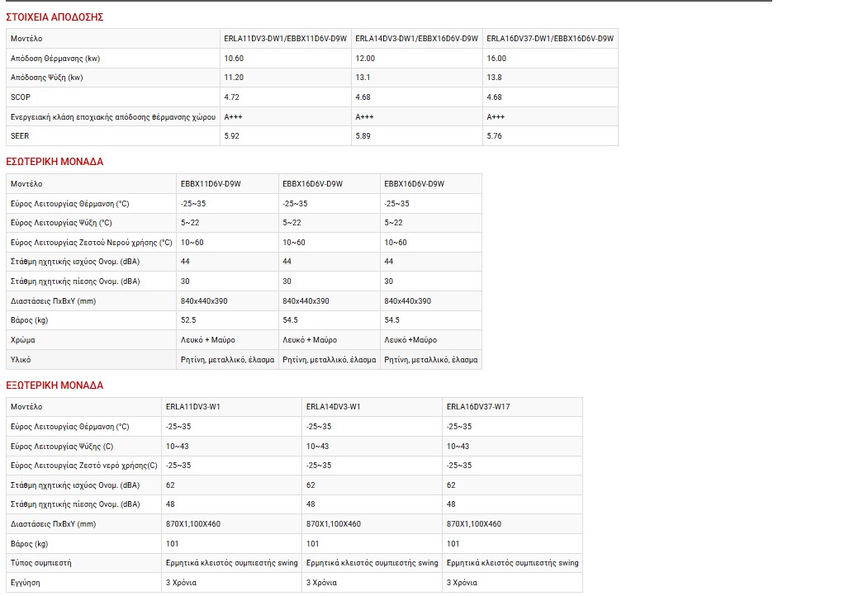Click the 13.8 cooling capacity value

click(x=494, y=78)
